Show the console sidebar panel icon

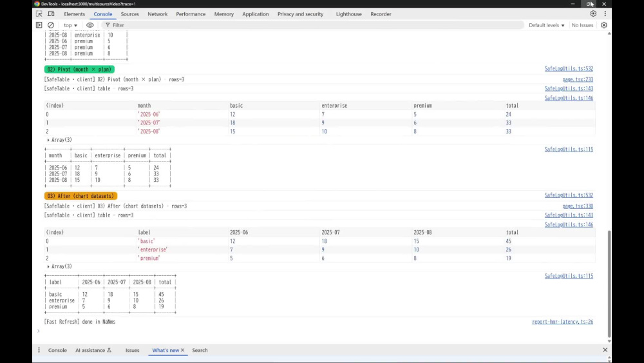[x=39, y=25]
